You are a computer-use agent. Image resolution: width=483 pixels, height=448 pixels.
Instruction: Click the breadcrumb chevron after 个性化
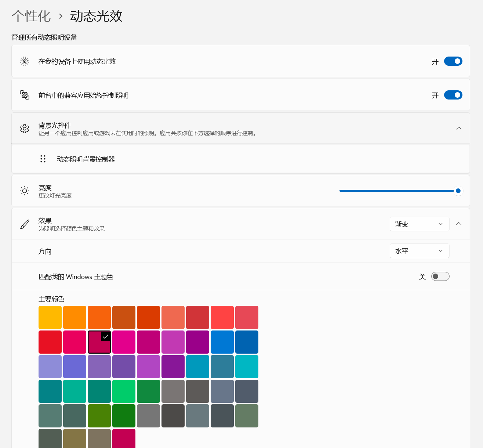click(x=61, y=16)
